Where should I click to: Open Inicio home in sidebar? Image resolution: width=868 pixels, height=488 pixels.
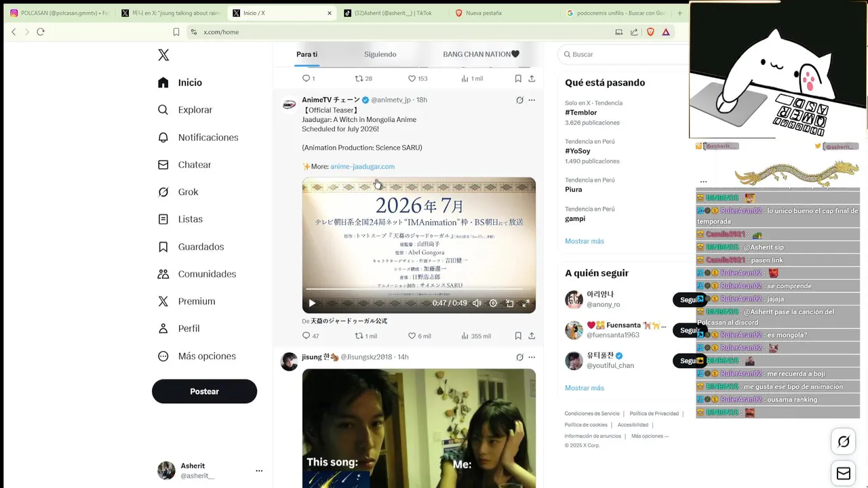pyautogui.click(x=180, y=83)
